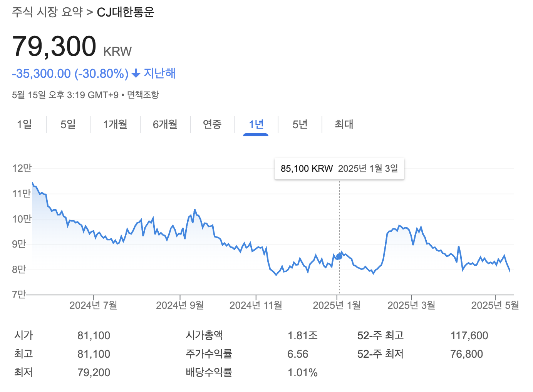Select the 1일 time range tab
Viewport: 533px width, 392px height.
(x=24, y=124)
